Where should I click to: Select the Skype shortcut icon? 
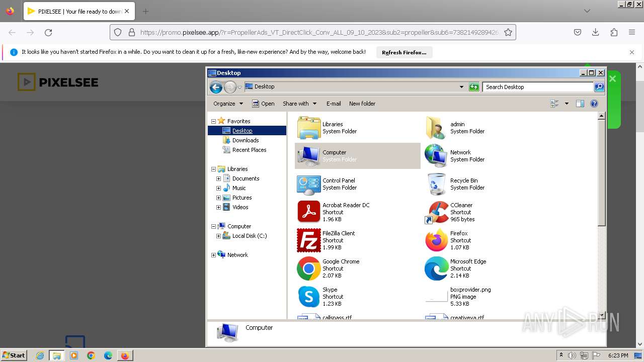tap(308, 297)
